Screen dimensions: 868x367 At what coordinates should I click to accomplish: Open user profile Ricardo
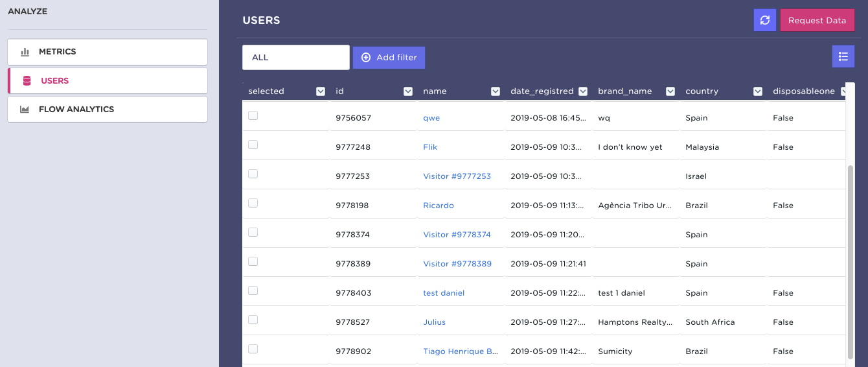pos(439,206)
